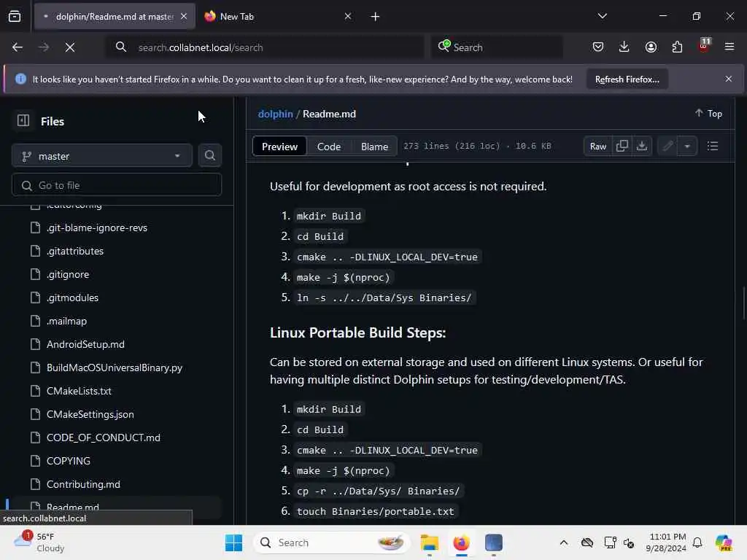Open the outline list icon
Viewport: 747px width, 560px height.
point(712,146)
